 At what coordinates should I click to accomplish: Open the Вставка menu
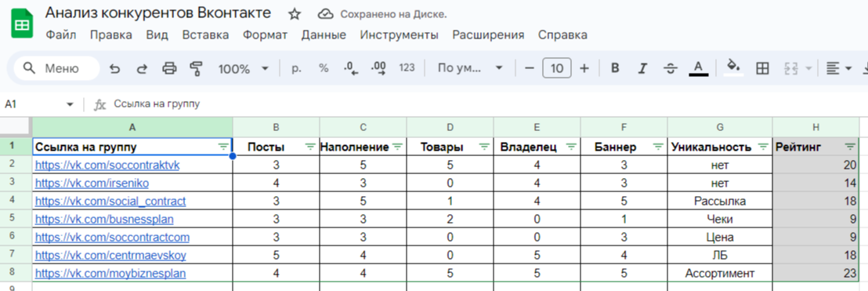click(x=205, y=35)
